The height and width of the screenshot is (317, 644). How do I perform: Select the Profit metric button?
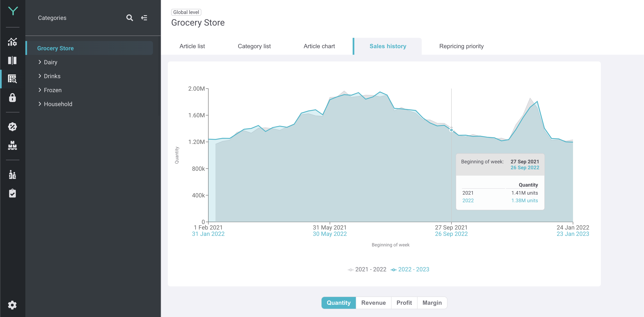pyautogui.click(x=404, y=303)
